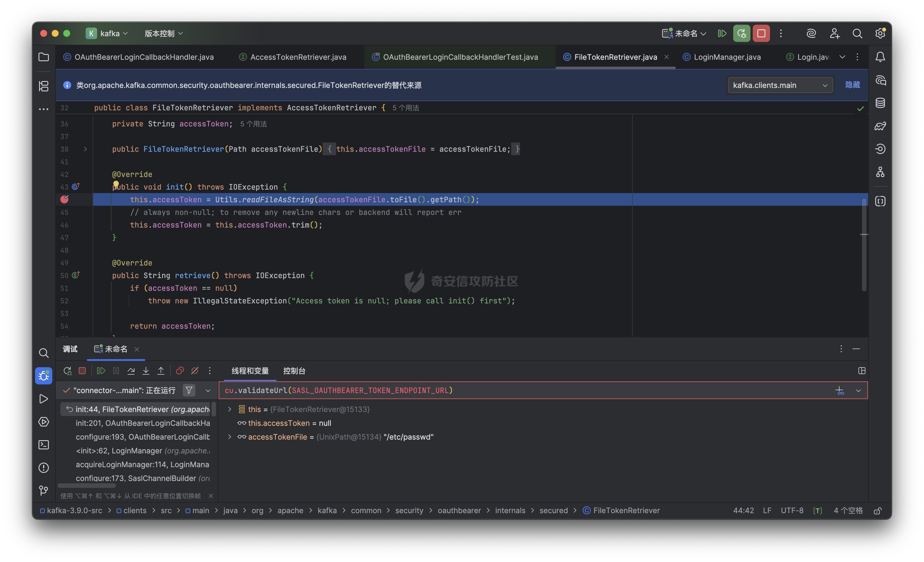Screen dimensions: 924x562
Task: Open IDE settings gear icon
Action: tap(880, 33)
